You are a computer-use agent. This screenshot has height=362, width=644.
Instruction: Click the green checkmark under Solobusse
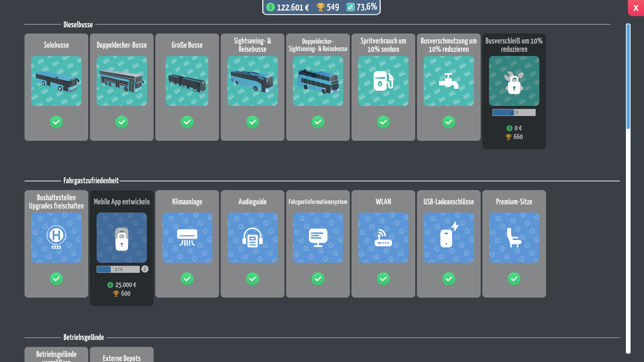pyautogui.click(x=56, y=122)
